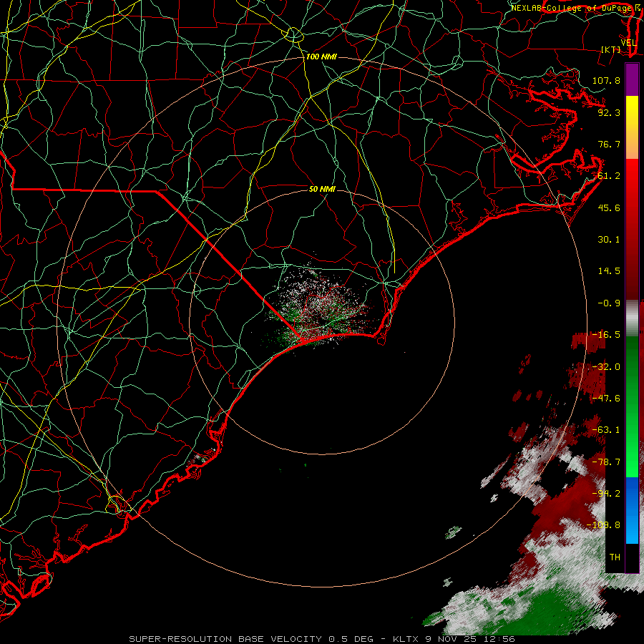Click the TH threshold label
644x644 pixels.
(615, 557)
